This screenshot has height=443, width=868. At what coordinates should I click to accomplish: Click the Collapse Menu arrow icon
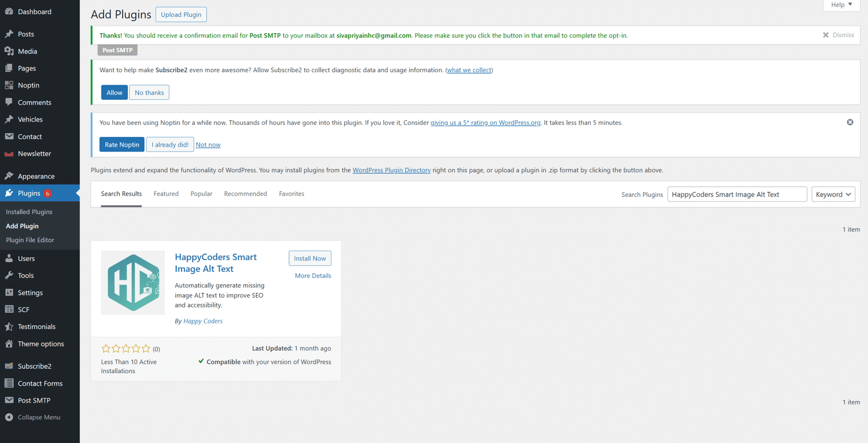click(9, 417)
